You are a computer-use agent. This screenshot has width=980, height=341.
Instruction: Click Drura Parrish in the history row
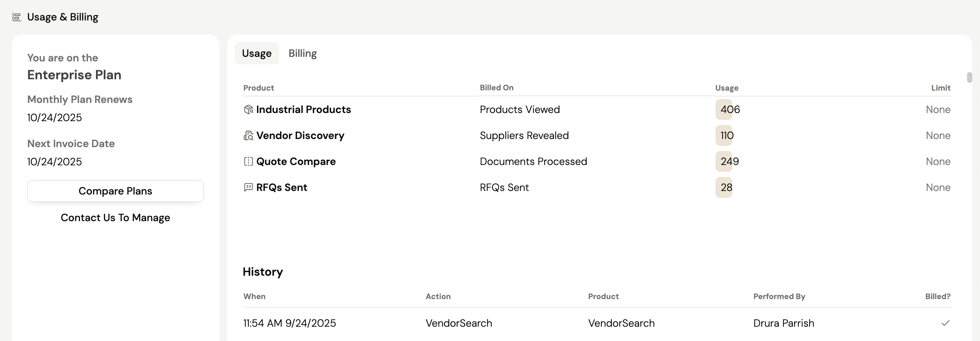783,323
